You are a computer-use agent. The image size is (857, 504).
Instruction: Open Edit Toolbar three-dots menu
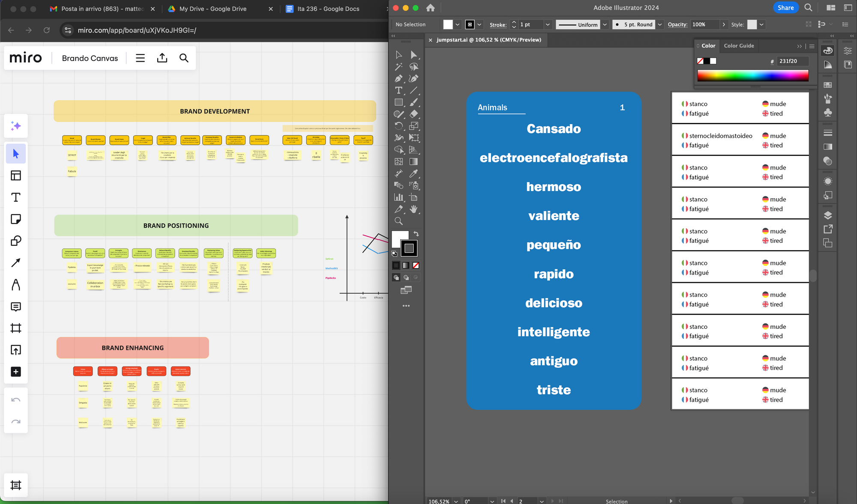coord(406,306)
